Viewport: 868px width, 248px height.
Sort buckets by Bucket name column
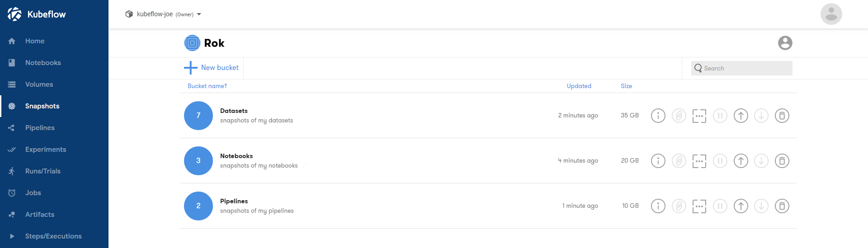[207, 86]
